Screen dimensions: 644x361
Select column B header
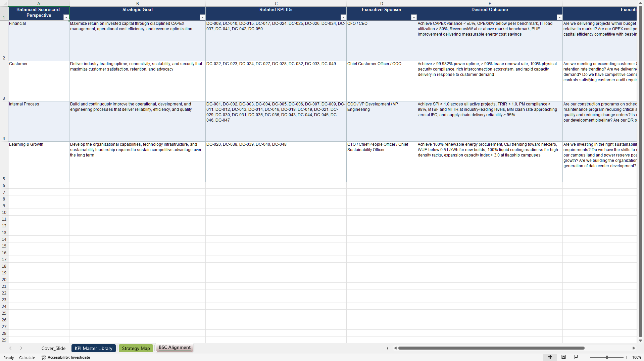tap(137, 3)
